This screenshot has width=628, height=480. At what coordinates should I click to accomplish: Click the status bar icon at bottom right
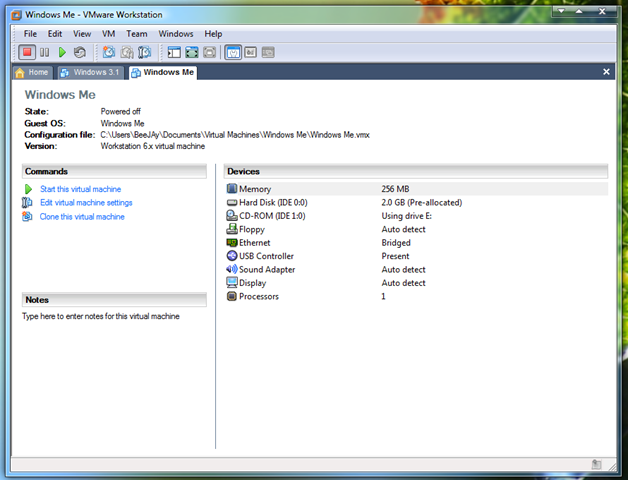coord(596,464)
